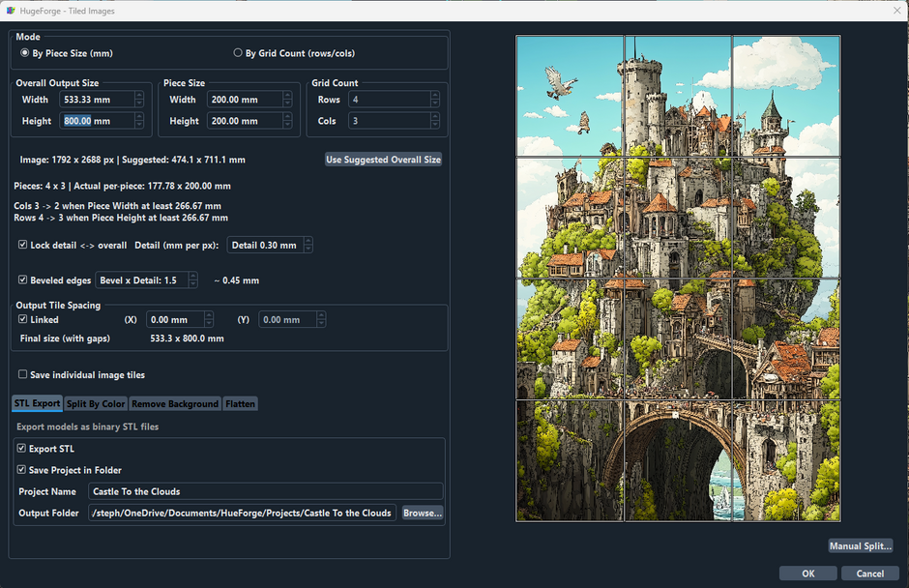Uncheck Lock detail <-> overall

pyautogui.click(x=22, y=245)
